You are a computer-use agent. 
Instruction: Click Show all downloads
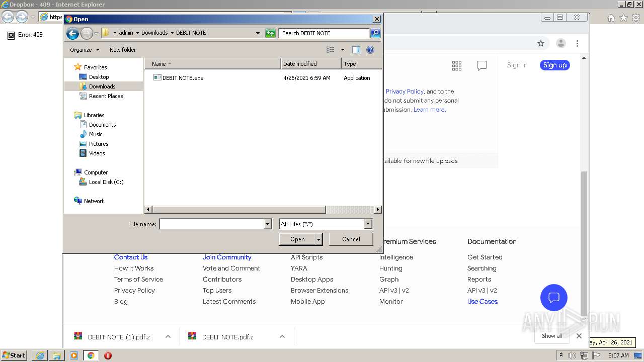click(x=552, y=336)
